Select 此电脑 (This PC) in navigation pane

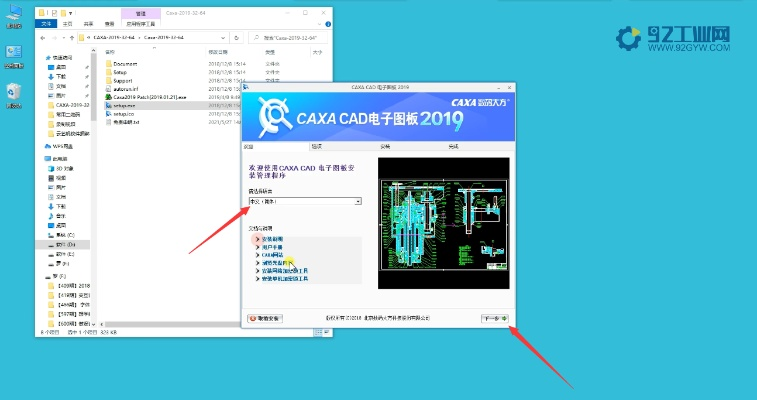[x=56, y=159]
